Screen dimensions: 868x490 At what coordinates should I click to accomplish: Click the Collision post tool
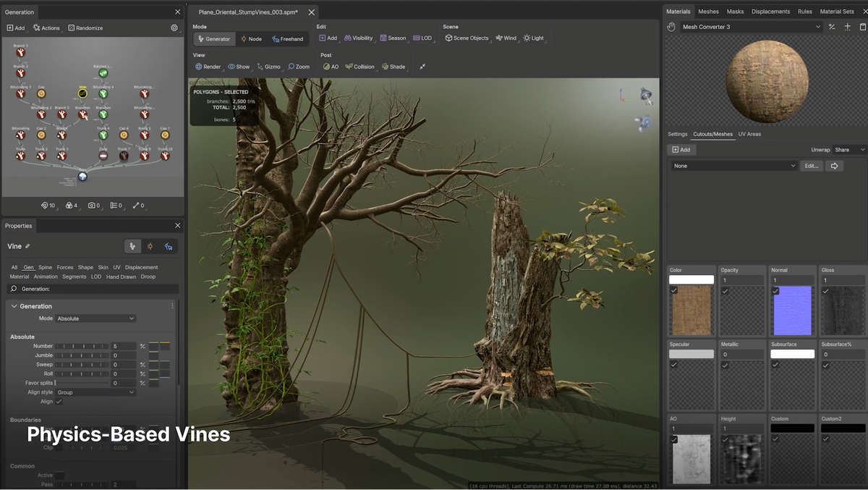[x=359, y=67]
